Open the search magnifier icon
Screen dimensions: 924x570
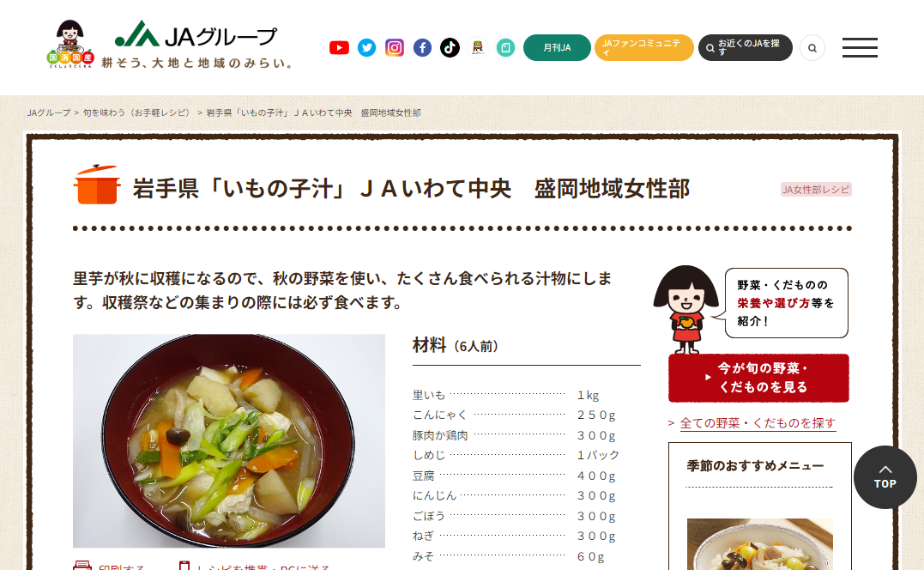click(x=812, y=48)
